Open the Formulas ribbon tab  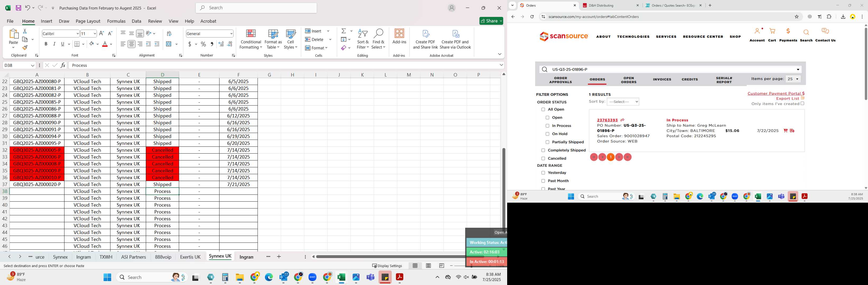click(x=116, y=21)
